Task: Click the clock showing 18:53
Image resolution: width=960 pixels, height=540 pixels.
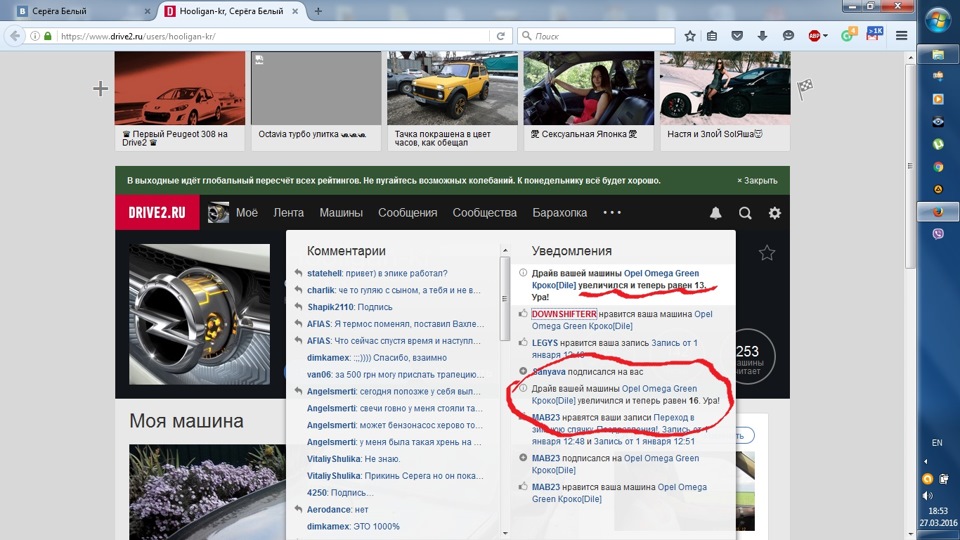Action: 938,511
